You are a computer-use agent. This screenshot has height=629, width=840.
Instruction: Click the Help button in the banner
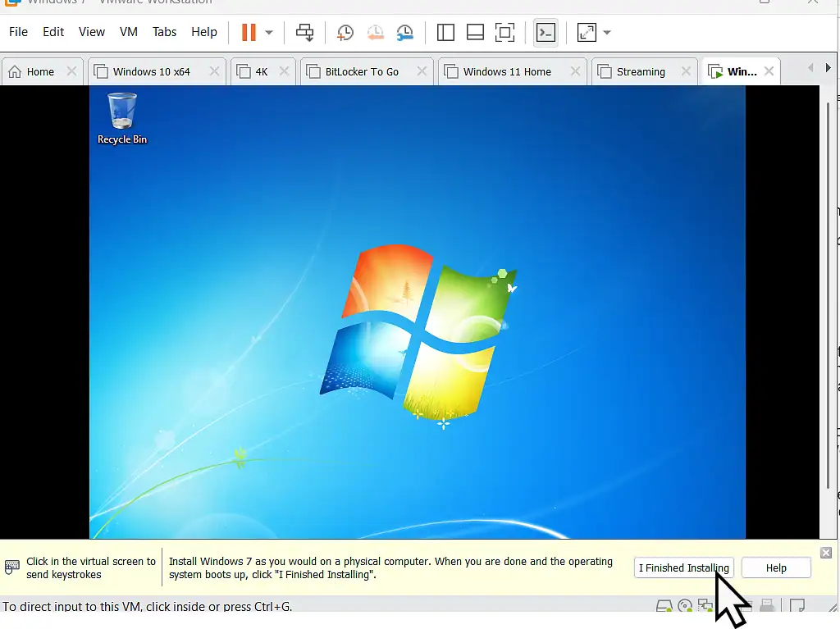click(x=775, y=567)
